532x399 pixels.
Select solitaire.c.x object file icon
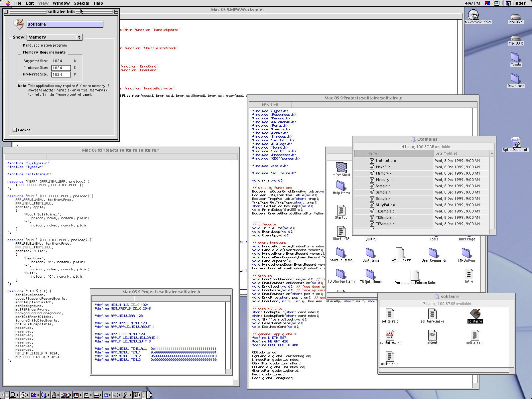[x=390, y=335]
